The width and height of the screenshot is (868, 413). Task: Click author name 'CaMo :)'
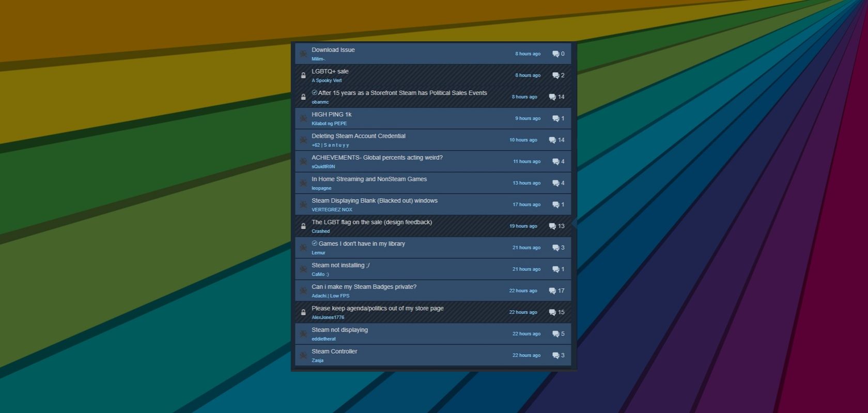click(x=320, y=275)
